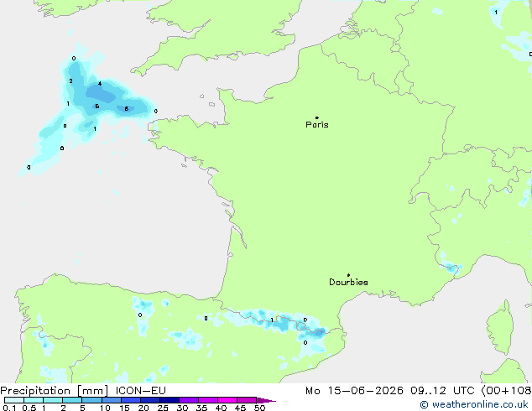Select the 15–20 mm legend swatch

point(131,400)
